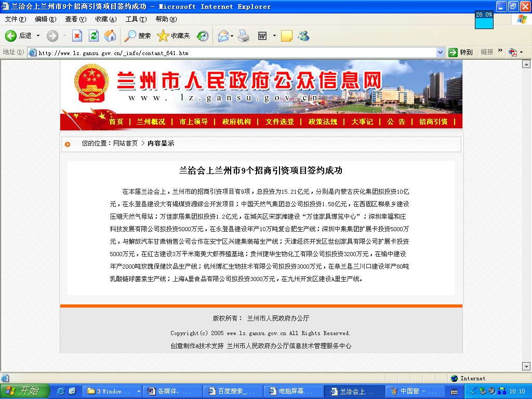Click vertical scrollbar down arrow
This screenshot has width=532, height=399.
coord(526,366)
